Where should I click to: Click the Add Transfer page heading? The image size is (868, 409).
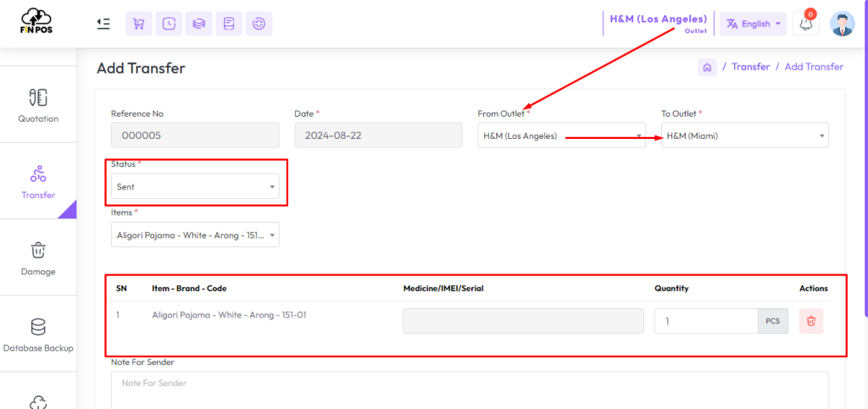(x=141, y=69)
